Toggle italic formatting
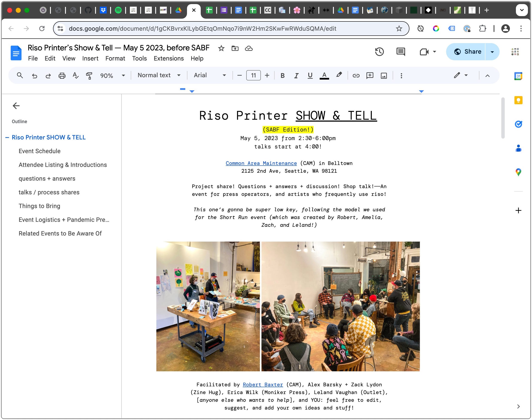 pyautogui.click(x=296, y=76)
